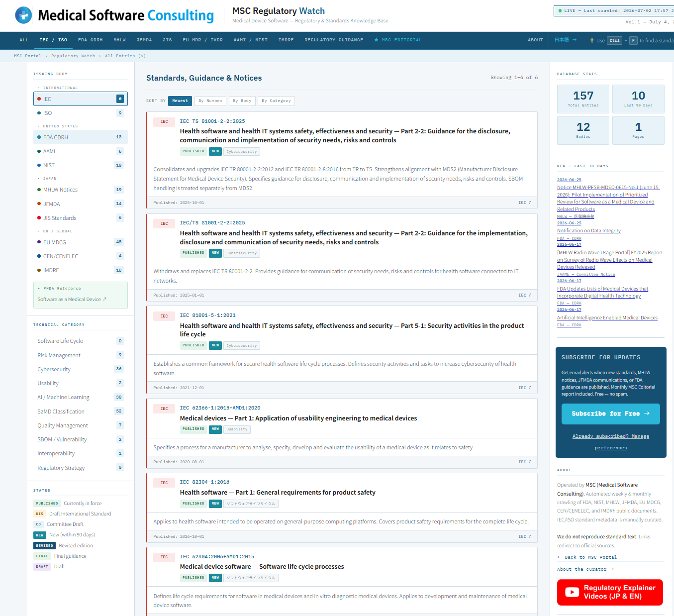Filter issuing body by MHLW Notices

pos(81,190)
